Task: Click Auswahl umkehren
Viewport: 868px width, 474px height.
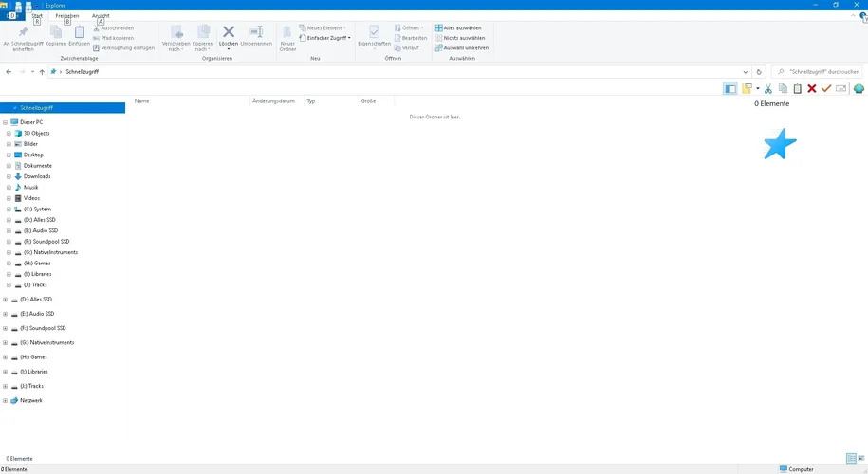Action: 462,47
